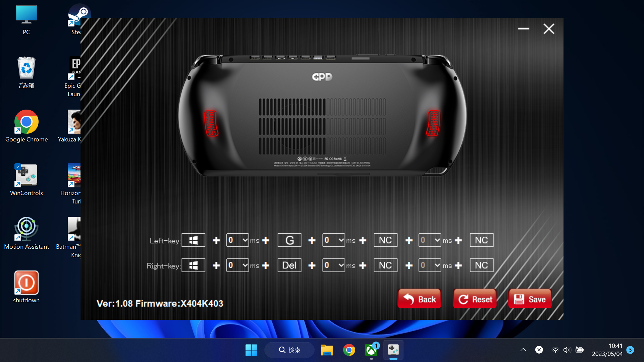Open Google Chrome from taskbar
This screenshot has width=644, height=362.
pyautogui.click(x=349, y=350)
